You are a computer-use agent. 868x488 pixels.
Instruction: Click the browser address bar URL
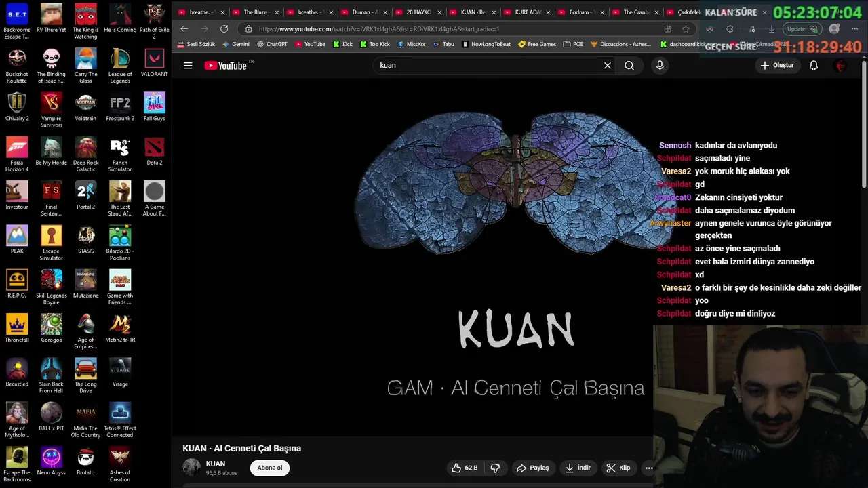[379, 29]
